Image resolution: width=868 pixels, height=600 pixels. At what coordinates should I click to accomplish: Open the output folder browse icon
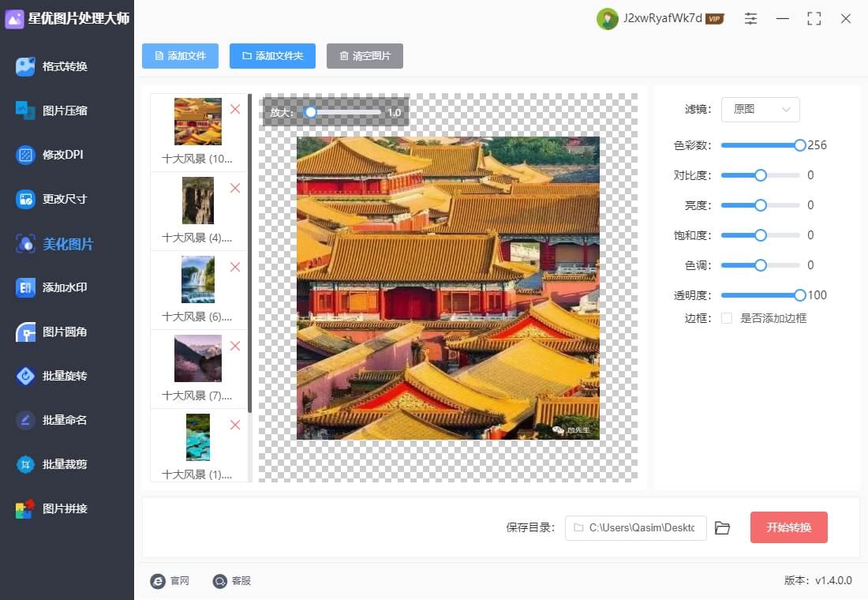722,527
